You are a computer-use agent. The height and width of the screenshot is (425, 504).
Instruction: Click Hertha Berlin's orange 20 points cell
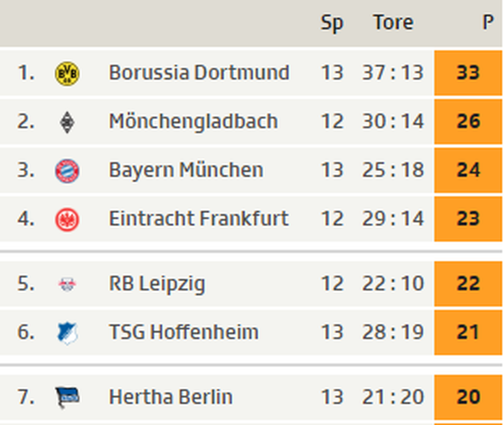click(468, 397)
